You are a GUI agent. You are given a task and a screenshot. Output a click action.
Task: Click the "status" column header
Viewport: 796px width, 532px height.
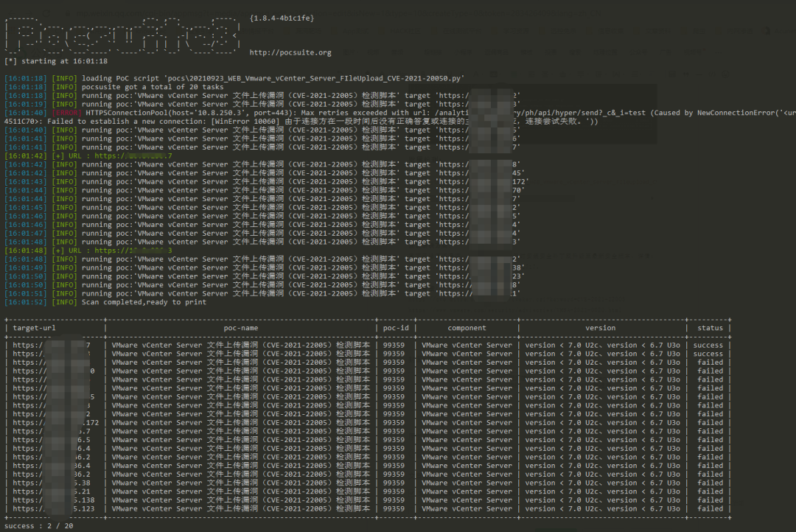coord(710,329)
